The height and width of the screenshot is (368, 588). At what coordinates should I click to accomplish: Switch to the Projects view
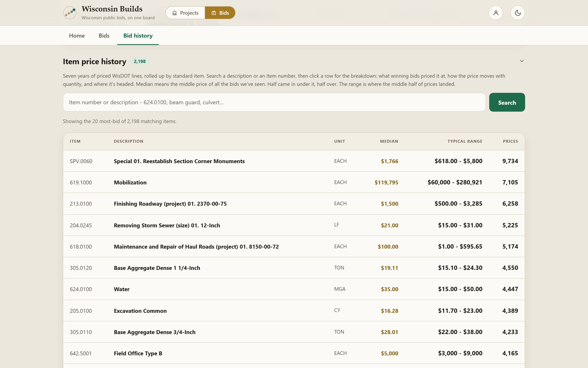pos(185,13)
